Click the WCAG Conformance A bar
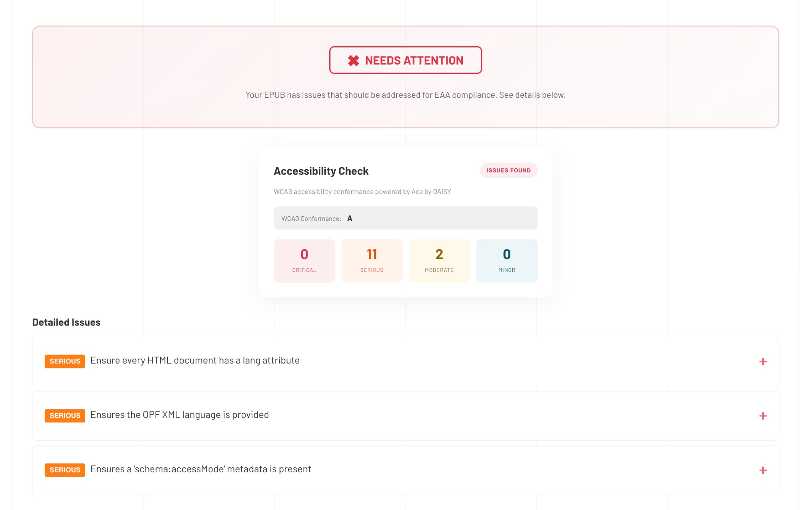Viewport: 812px width, 510px height. tap(405, 218)
